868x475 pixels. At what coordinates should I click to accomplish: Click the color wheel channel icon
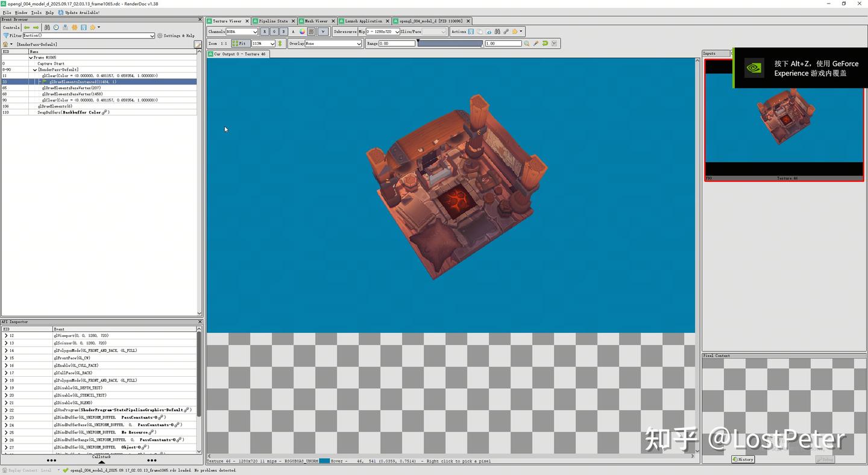coord(302,31)
